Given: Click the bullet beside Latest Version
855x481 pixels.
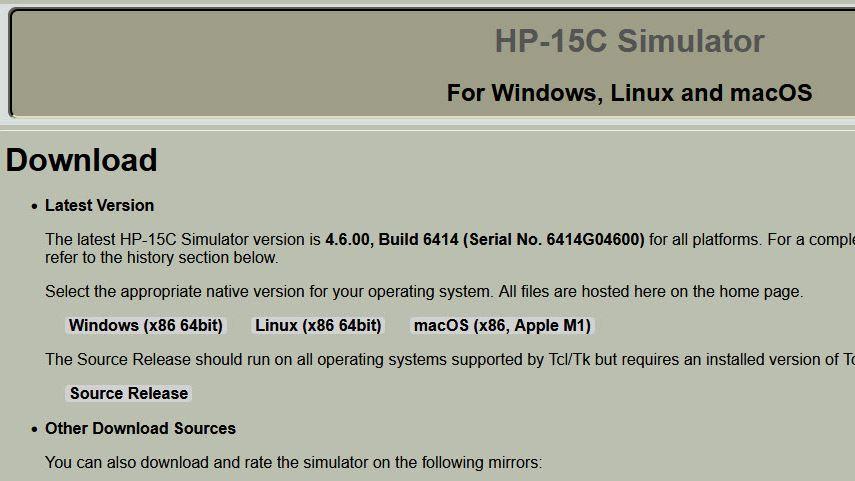Looking at the screenshot, I should pos(34,206).
